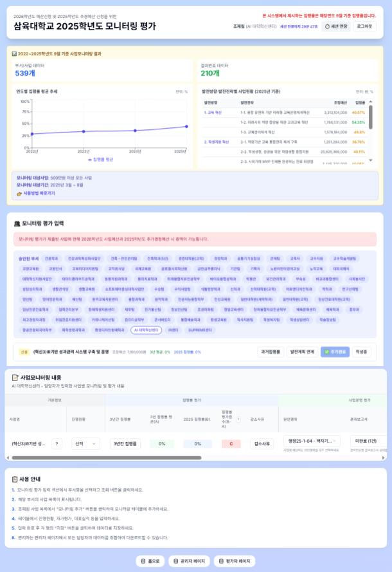Click the icon on the 평가자 페이지 button

coord(221,561)
